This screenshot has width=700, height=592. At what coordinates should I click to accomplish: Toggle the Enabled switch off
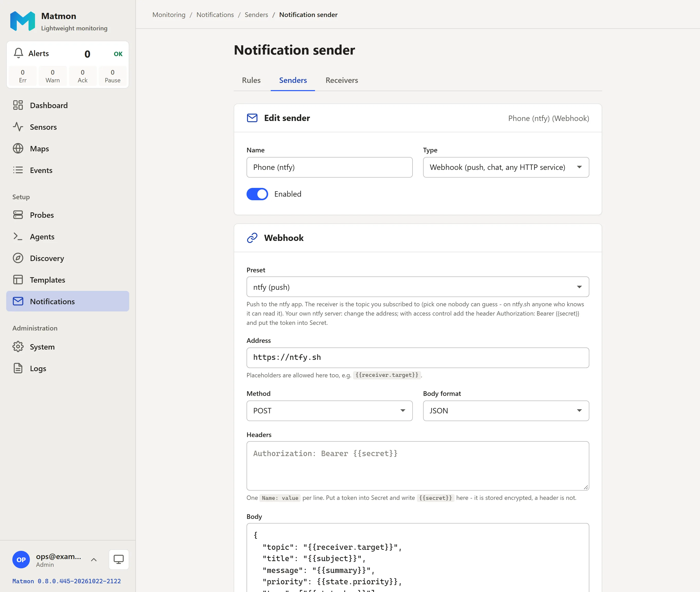257,194
